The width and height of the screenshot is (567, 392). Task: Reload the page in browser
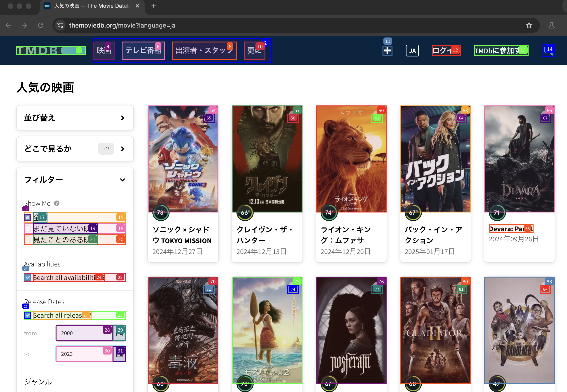coord(40,25)
